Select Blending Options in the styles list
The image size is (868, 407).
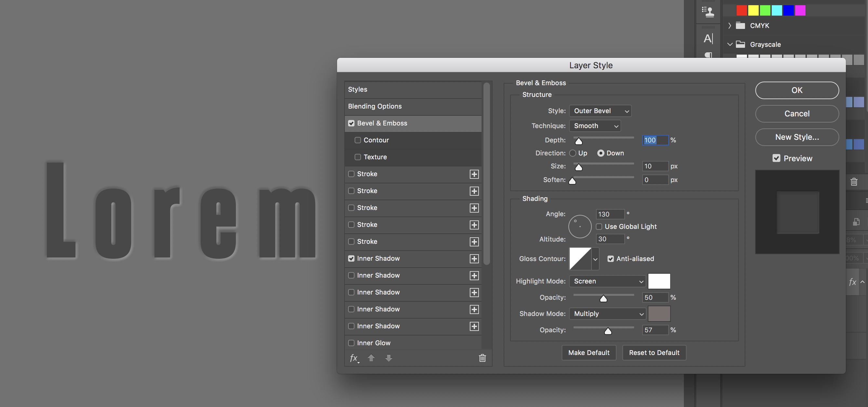pos(374,106)
